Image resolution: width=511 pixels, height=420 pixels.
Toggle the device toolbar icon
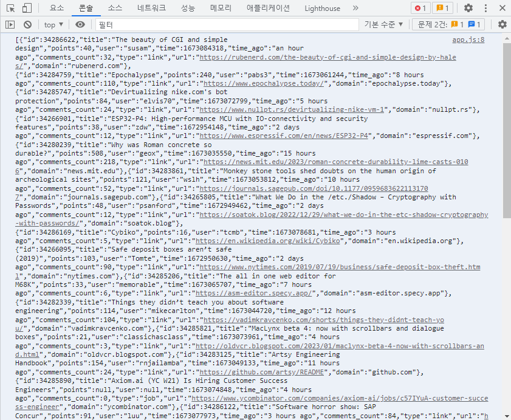27,8
